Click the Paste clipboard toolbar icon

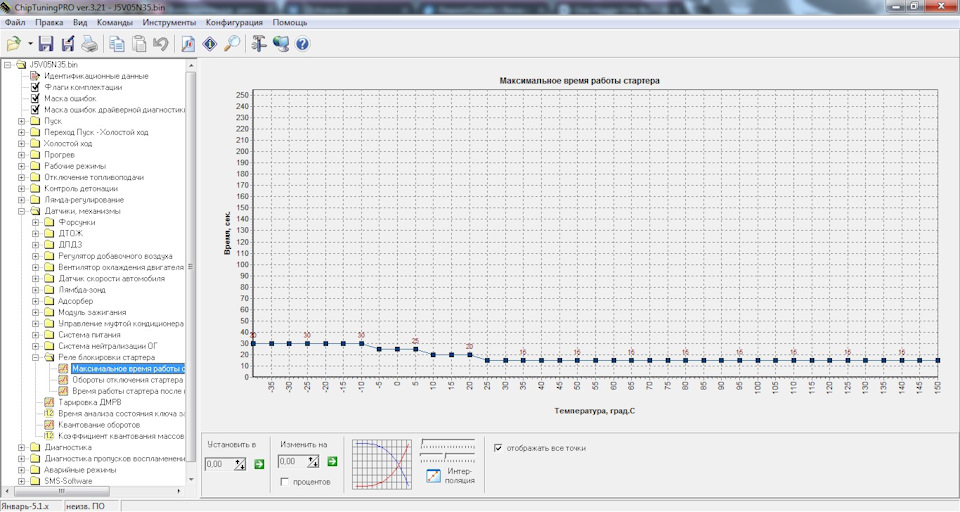pos(140,44)
